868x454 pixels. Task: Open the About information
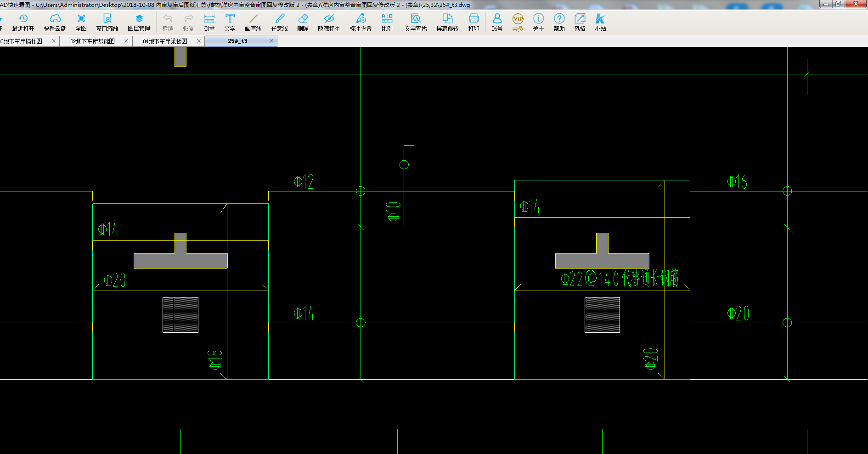click(538, 22)
